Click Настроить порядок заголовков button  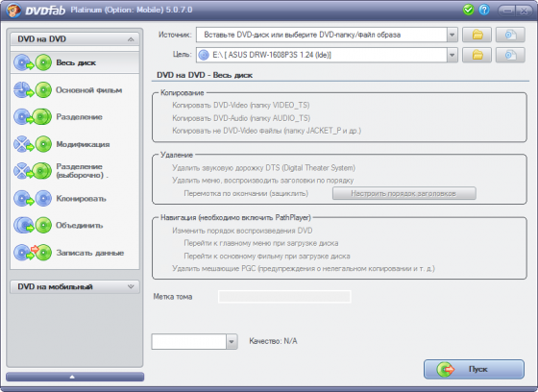tap(404, 193)
